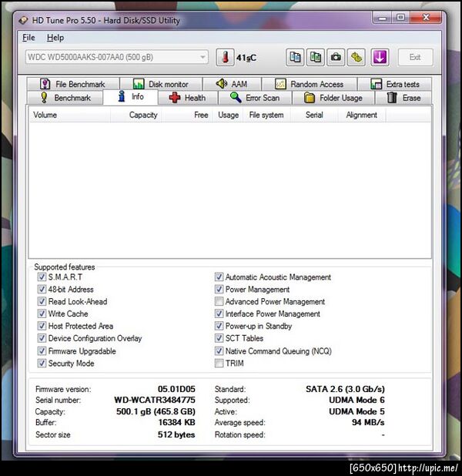Click the Exit button
The width and height of the screenshot is (462, 476).
(415, 57)
